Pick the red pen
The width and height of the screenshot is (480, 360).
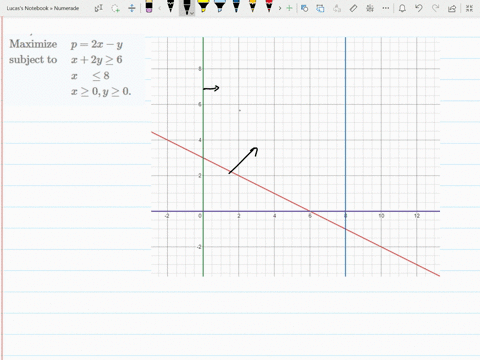269,7
